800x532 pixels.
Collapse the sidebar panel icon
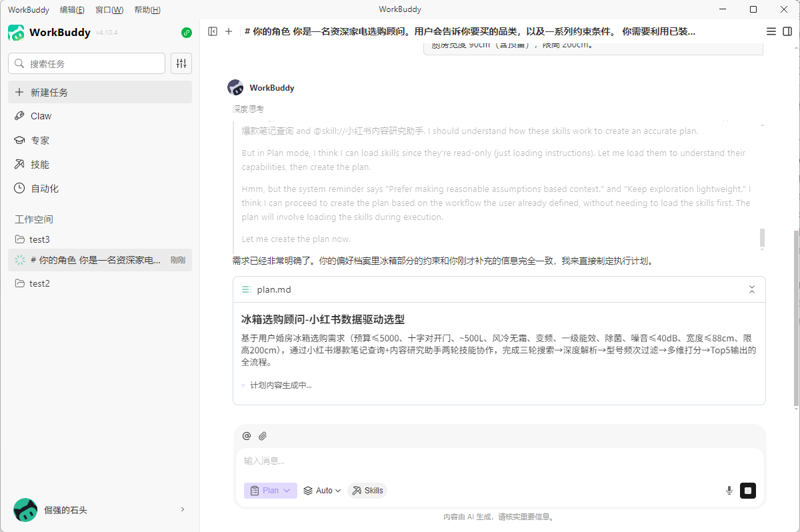pos(213,31)
